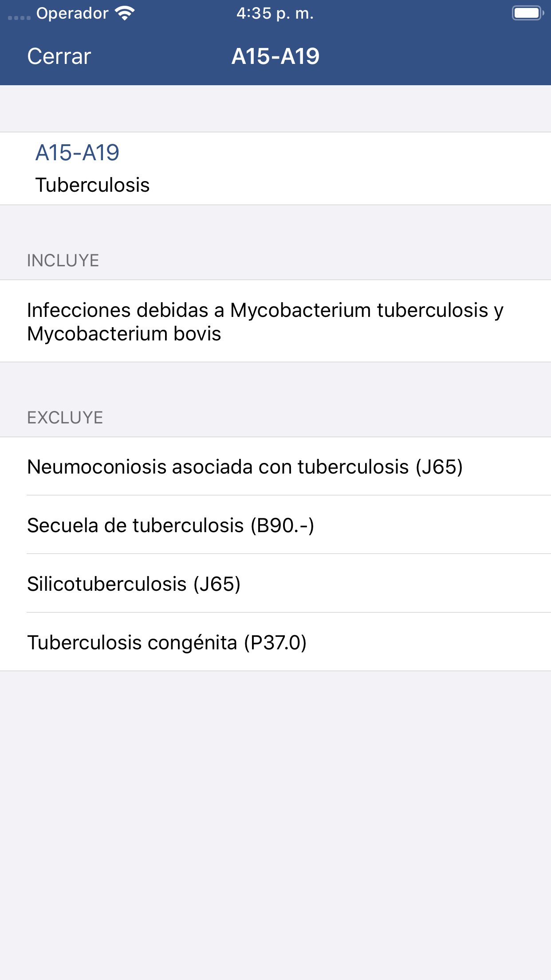Tap the (B90.-) code reference

[282, 526]
